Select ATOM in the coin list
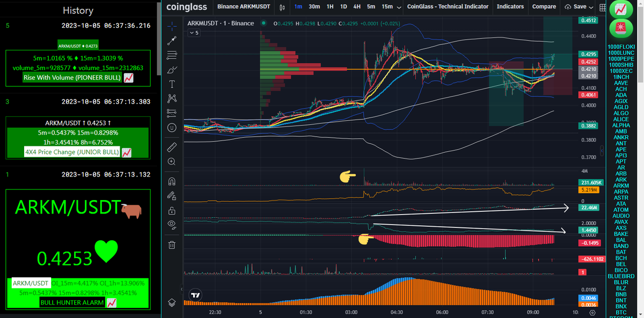 (x=621, y=210)
